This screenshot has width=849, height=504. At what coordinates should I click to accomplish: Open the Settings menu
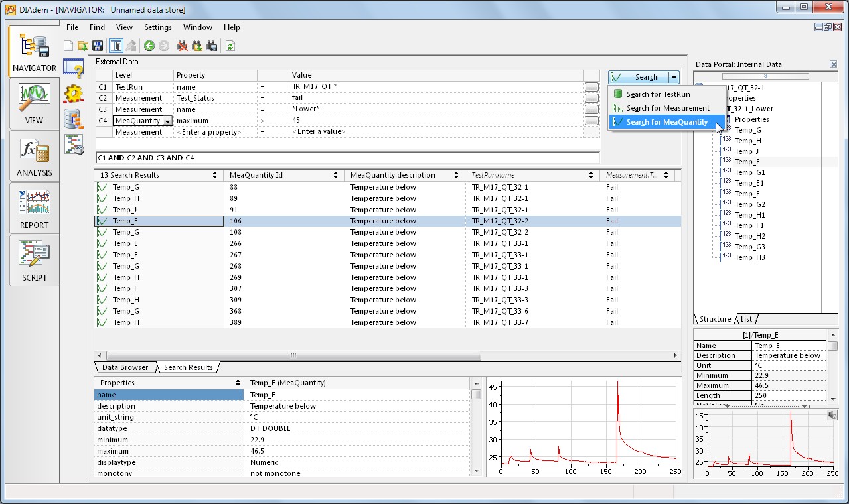[x=158, y=27]
